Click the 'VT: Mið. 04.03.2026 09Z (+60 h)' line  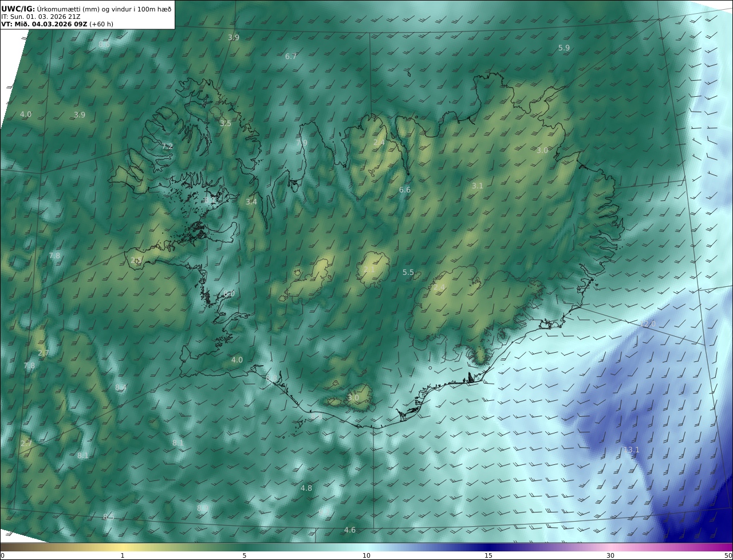pos(57,24)
